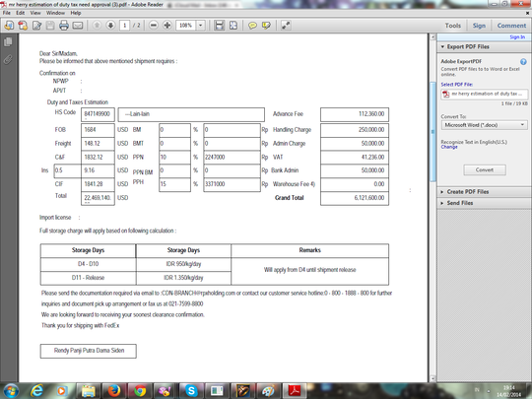Click the Create PDF online toolbar icon
This screenshot has height=399, width=532.
point(9,26)
